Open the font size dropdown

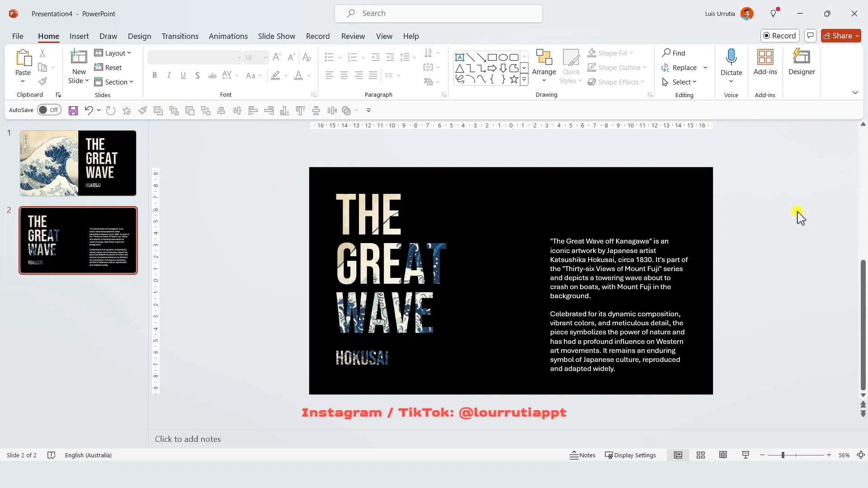point(265,57)
